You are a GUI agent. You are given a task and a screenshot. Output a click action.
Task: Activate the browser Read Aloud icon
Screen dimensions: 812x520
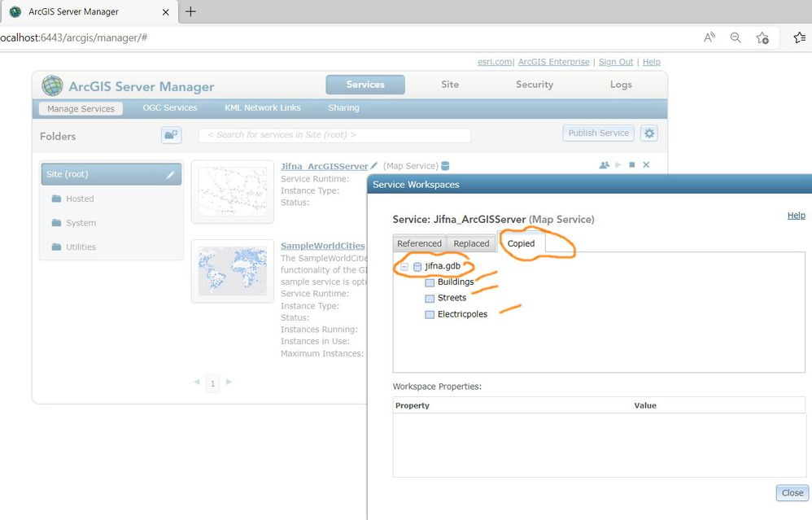[709, 37]
